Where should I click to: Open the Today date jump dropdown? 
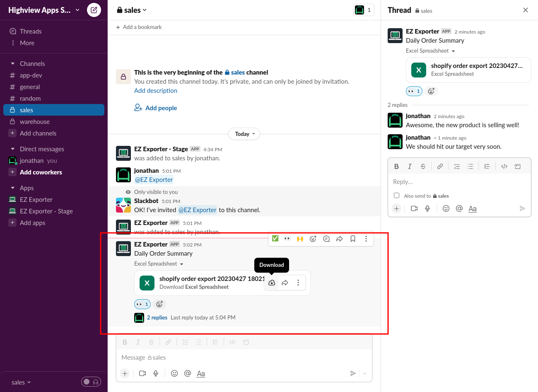(x=244, y=134)
